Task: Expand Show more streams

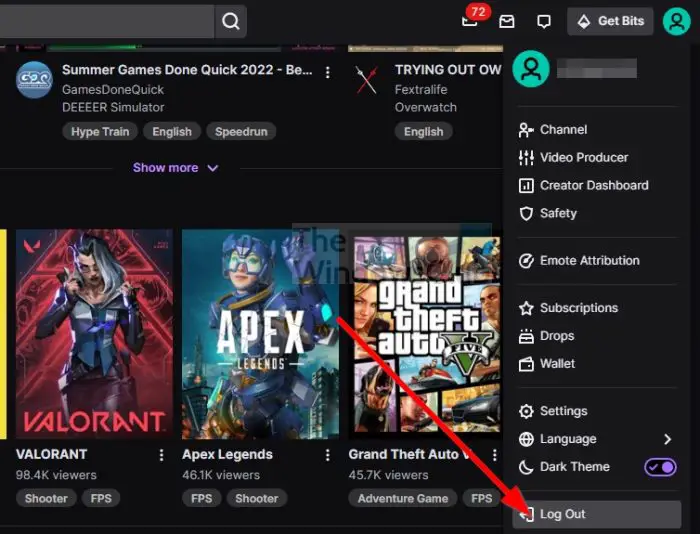Action: 175,168
